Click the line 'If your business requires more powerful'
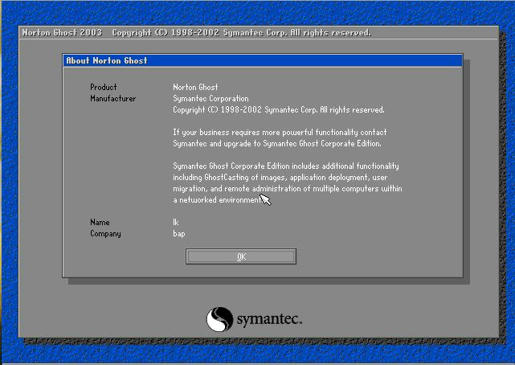 (x=280, y=133)
